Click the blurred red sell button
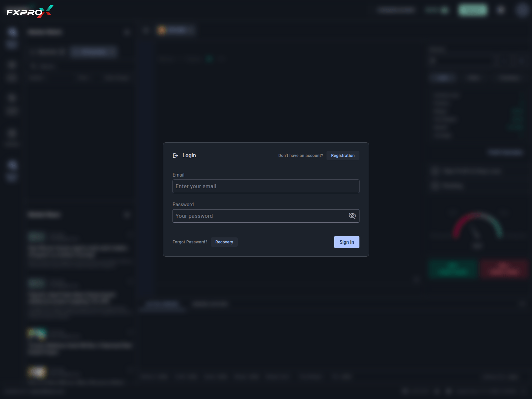 tap(504, 269)
